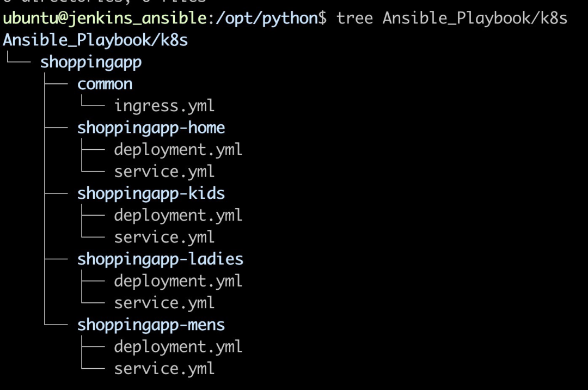Click deployment.yml under shoppingapp-home
Screen dimensions: 588x390
tap(178, 150)
